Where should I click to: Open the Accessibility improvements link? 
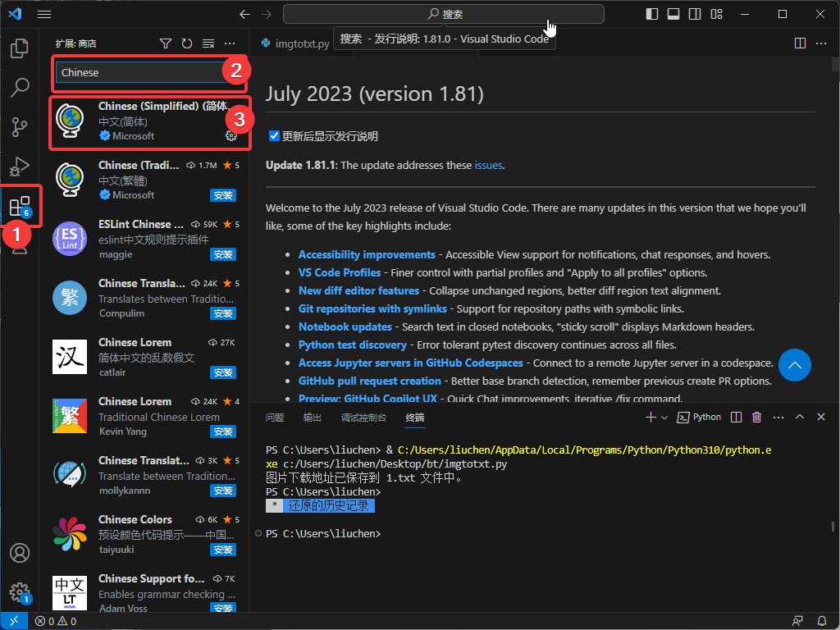(367, 255)
